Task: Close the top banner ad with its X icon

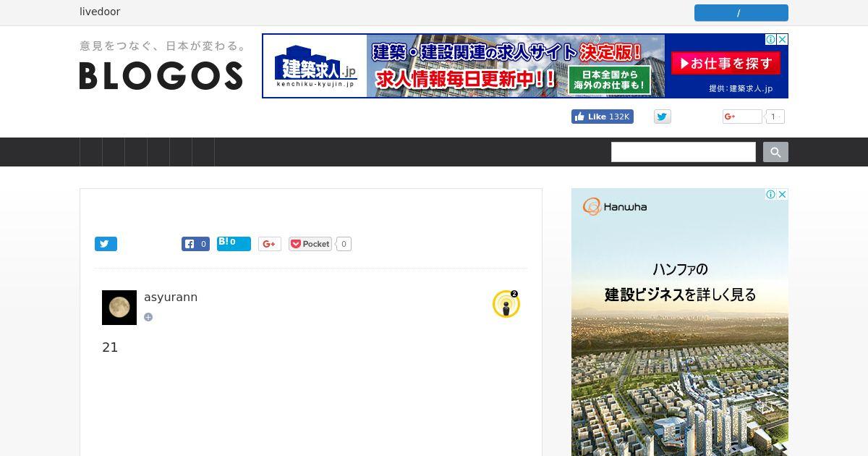Action: [x=783, y=40]
